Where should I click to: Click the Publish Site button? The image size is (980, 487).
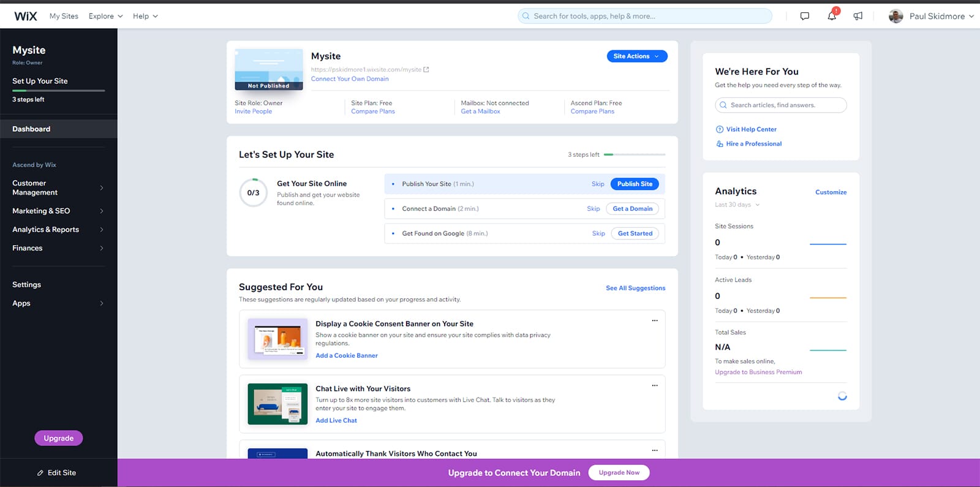pyautogui.click(x=635, y=184)
